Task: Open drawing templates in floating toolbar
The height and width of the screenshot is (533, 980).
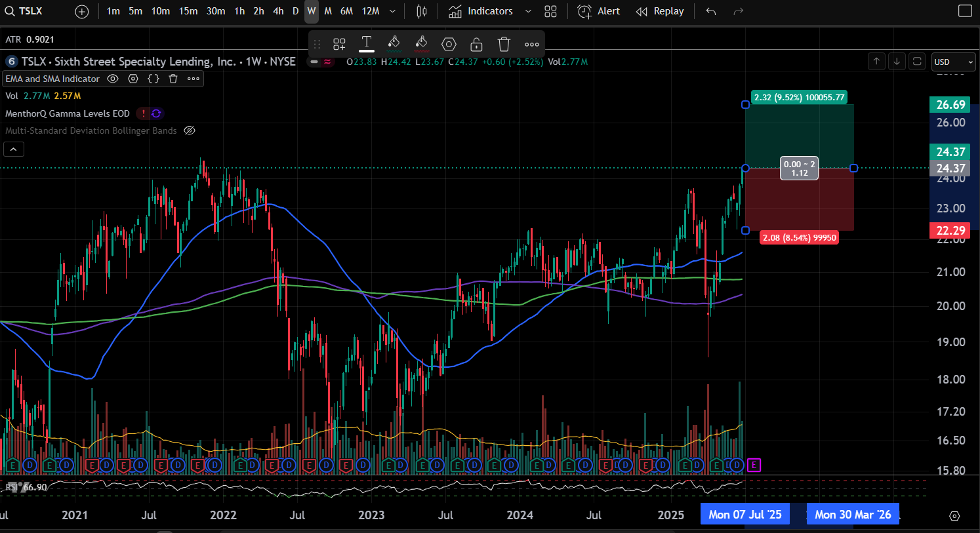Action: pyautogui.click(x=339, y=45)
